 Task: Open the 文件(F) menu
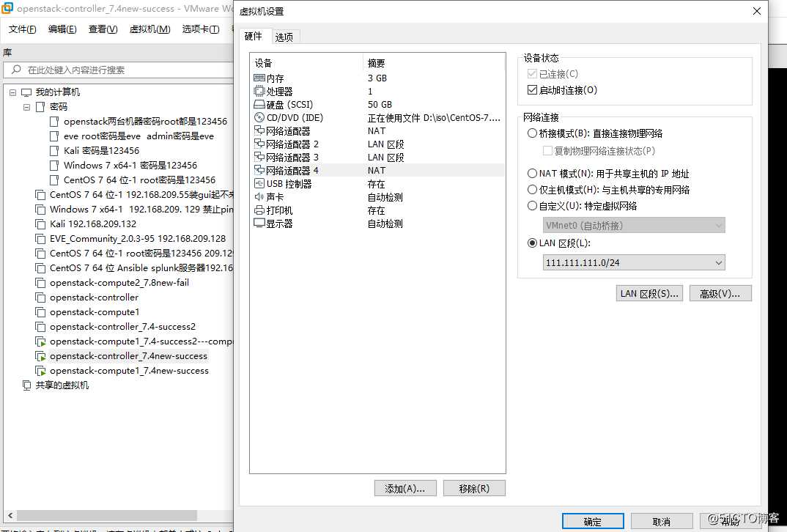pos(22,29)
